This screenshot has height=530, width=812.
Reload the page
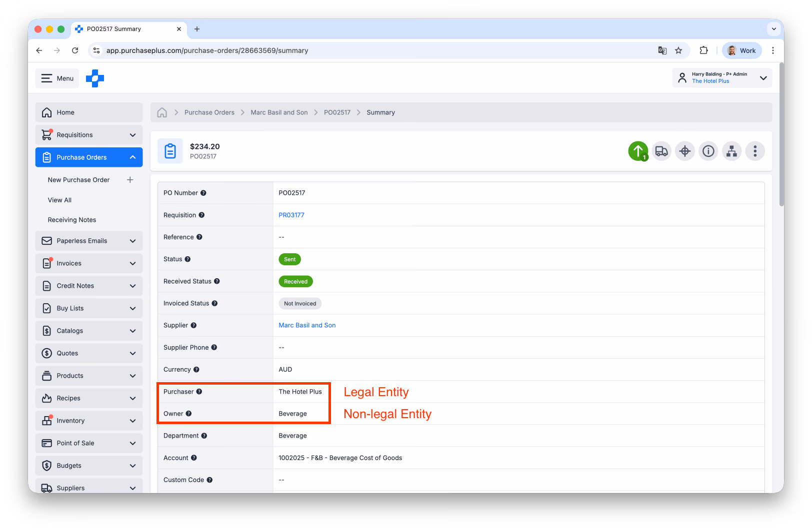click(x=75, y=50)
